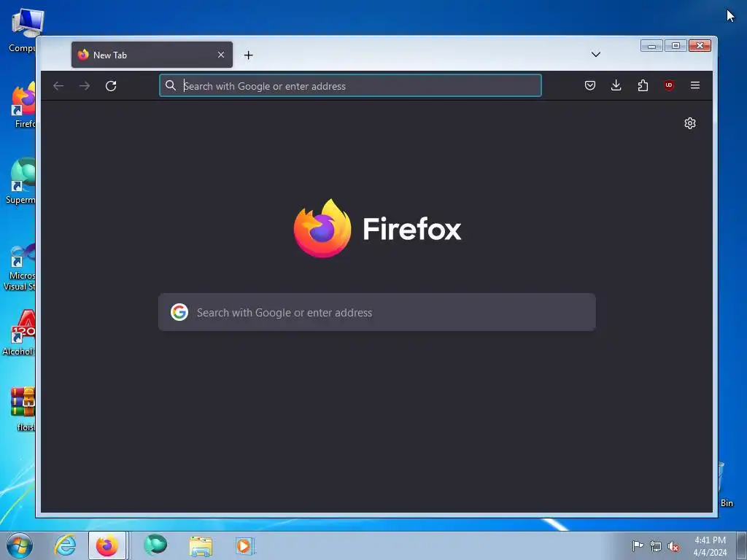Select the Computer desktop icon
747x560 pixels.
23,30
